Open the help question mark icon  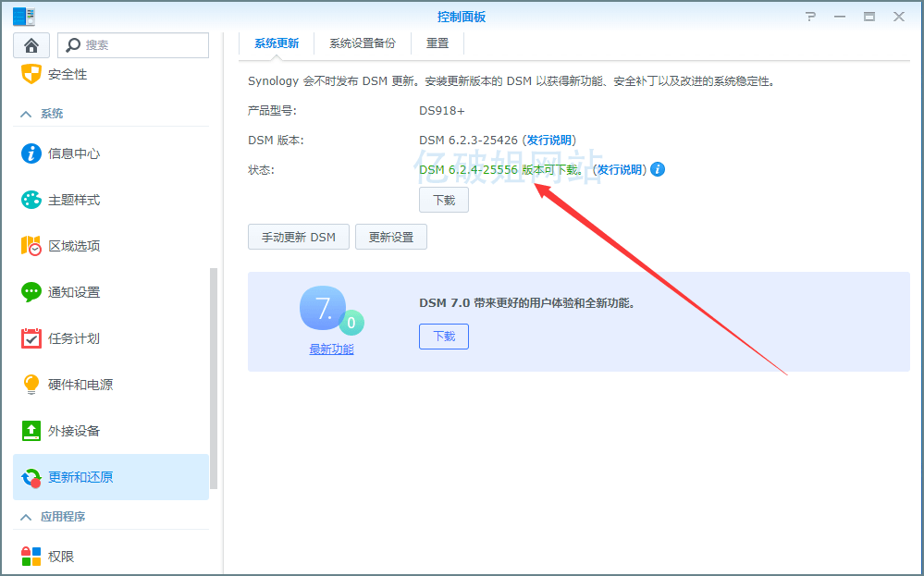coord(811,17)
